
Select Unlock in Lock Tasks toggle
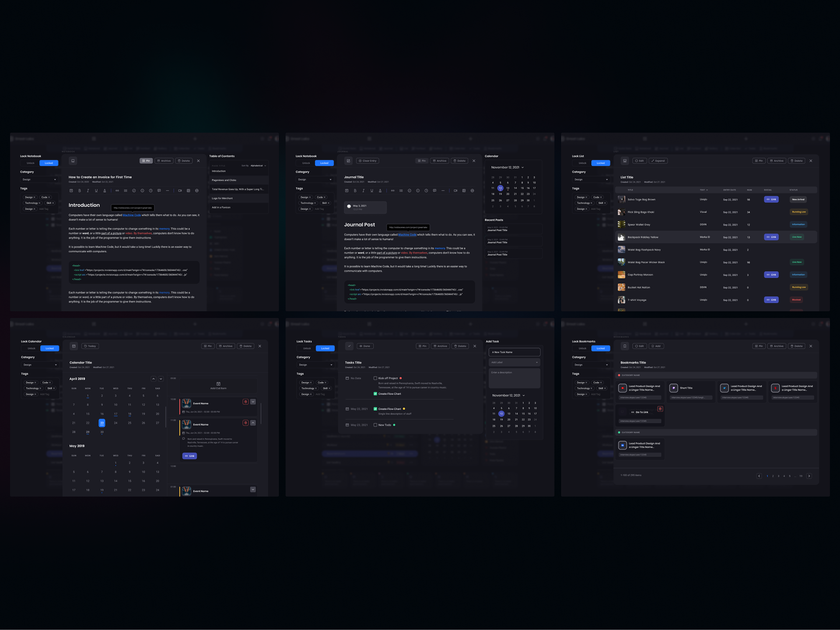pyautogui.click(x=307, y=348)
